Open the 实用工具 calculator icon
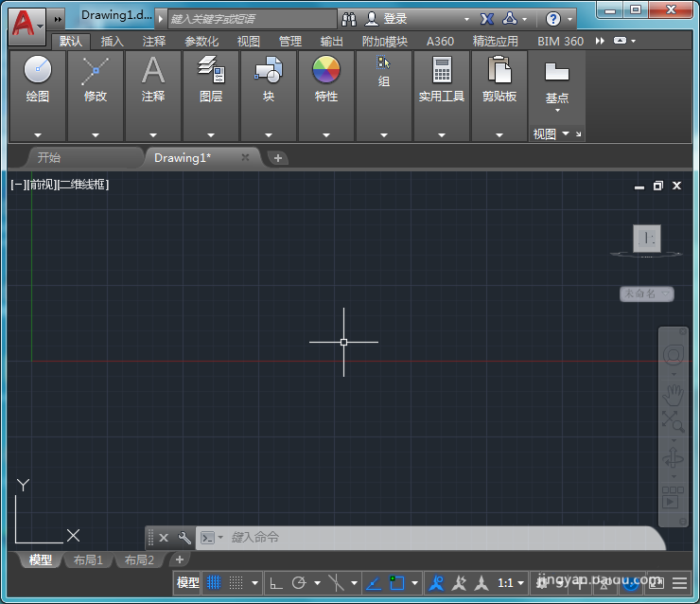This screenshot has width=700, height=604. click(442, 70)
